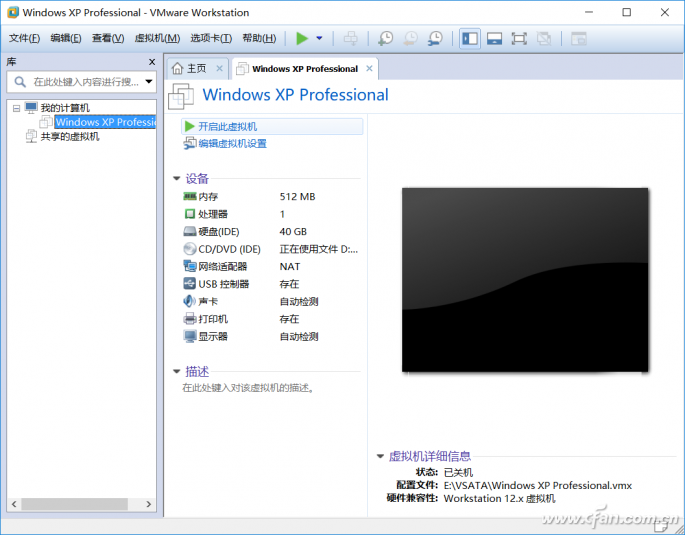The width and height of the screenshot is (685, 535).
Task: Click the 已关机 status text
Action: click(458, 472)
